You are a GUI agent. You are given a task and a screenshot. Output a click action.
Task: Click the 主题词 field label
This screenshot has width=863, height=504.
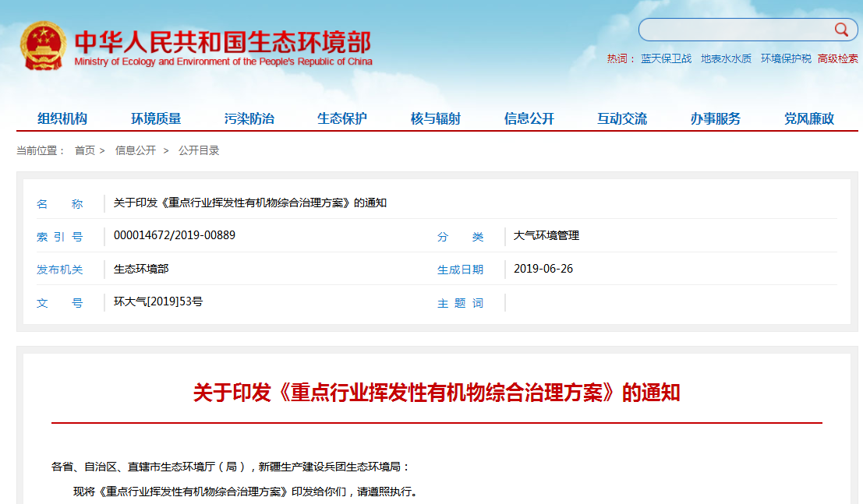click(460, 303)
